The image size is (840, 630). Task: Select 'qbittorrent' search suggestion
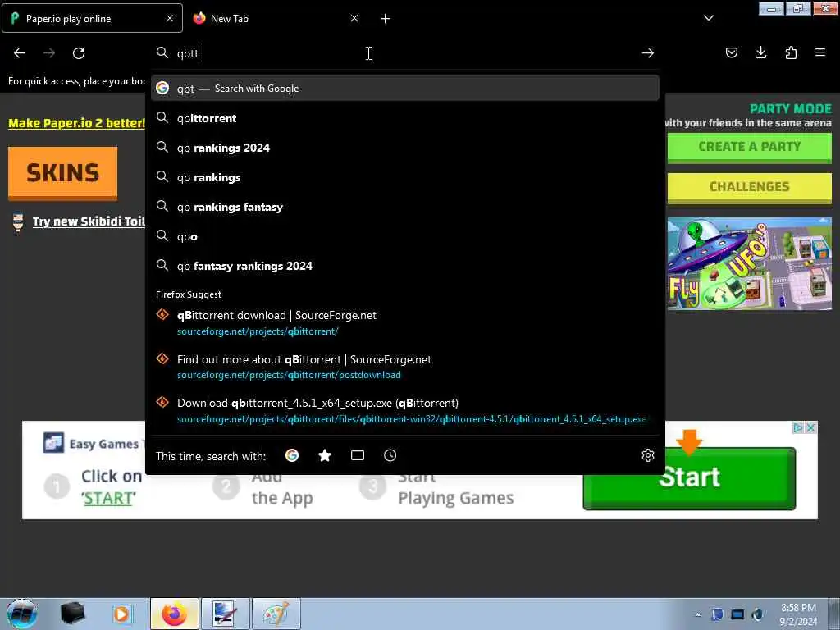click(x=405, y=118)
